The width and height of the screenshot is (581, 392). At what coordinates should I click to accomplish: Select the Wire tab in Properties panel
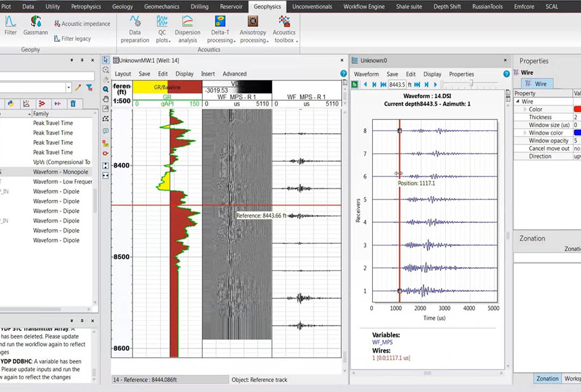[537, 84]
